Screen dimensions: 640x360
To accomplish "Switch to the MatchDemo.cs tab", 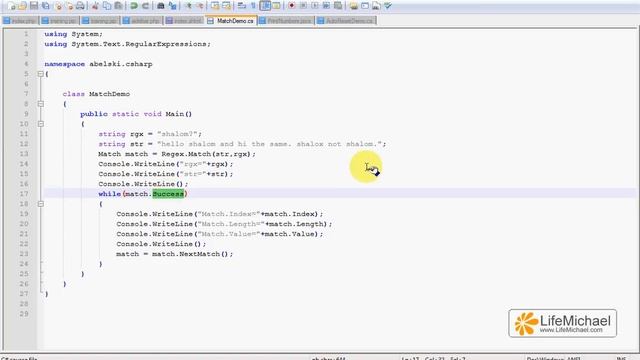I will (x=231, y=21).
